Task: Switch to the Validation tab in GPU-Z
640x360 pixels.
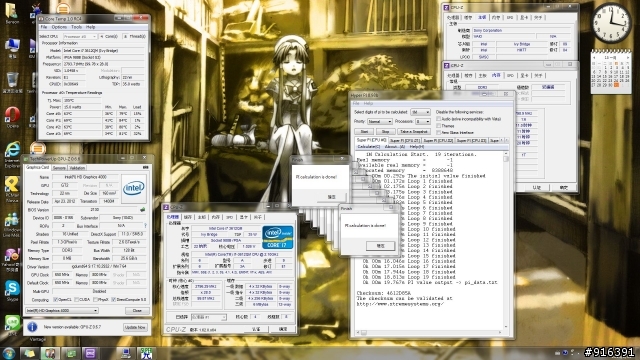Action: coord(77,168)
